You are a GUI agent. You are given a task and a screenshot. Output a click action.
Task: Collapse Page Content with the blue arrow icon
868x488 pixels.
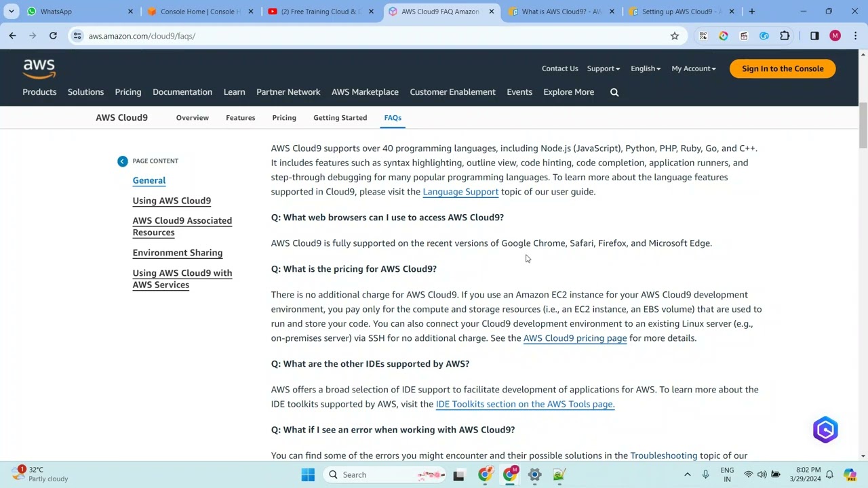coord(122,161)
